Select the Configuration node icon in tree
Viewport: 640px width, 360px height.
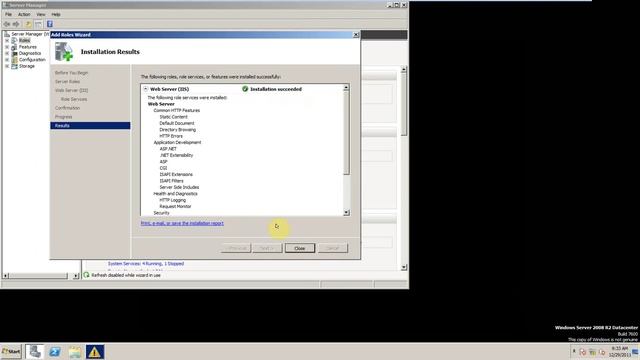click(14, 60)
